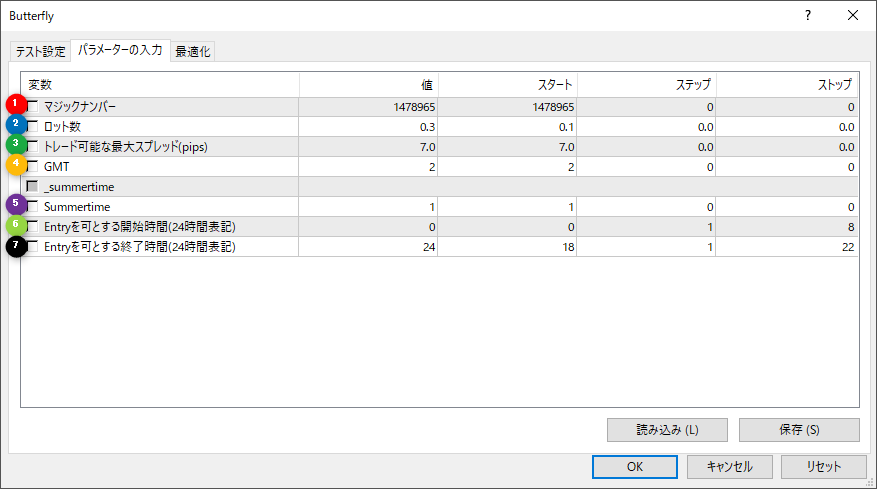Click the purple number 5 badge
The image size is (877, 489).
tap(16, 204)
